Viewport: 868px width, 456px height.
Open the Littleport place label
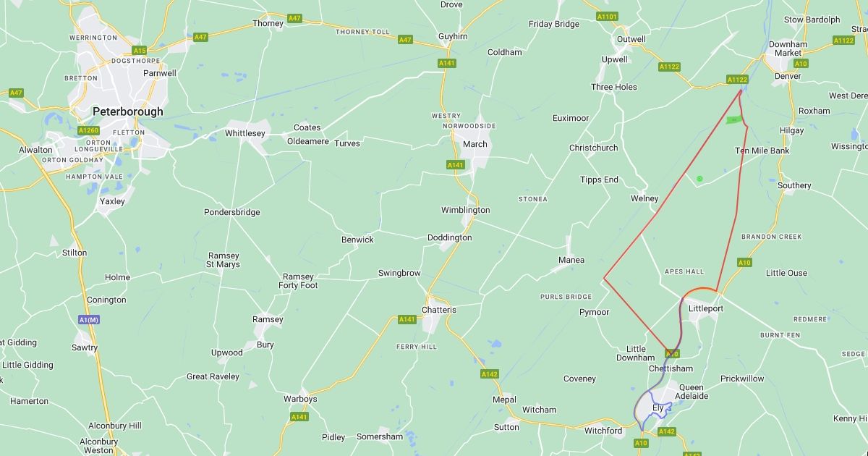706,308
